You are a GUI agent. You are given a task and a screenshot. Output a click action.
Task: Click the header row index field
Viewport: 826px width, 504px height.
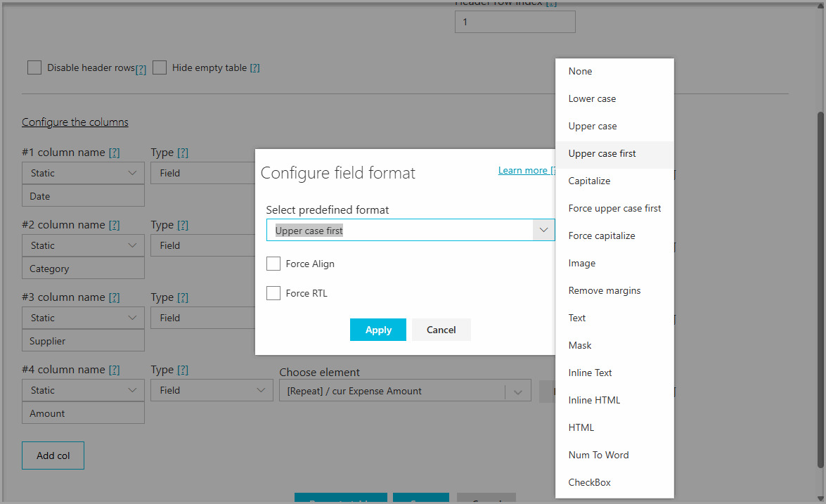[515, 22]
